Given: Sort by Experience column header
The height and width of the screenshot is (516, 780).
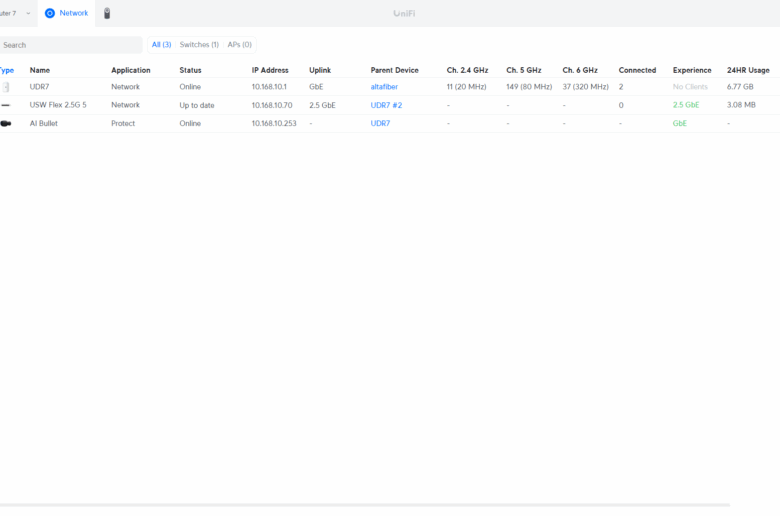Looking at the screenshot, I should 692,70.
